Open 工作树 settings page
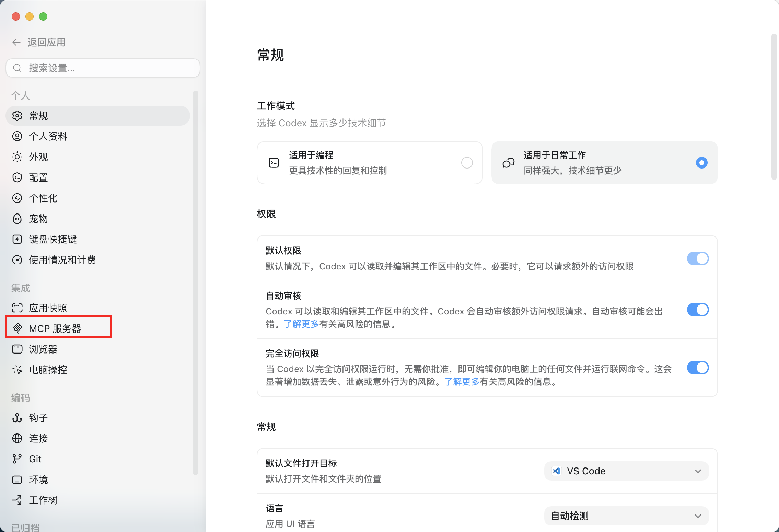This screenshot has width=779, height=532. coord(98,500)
